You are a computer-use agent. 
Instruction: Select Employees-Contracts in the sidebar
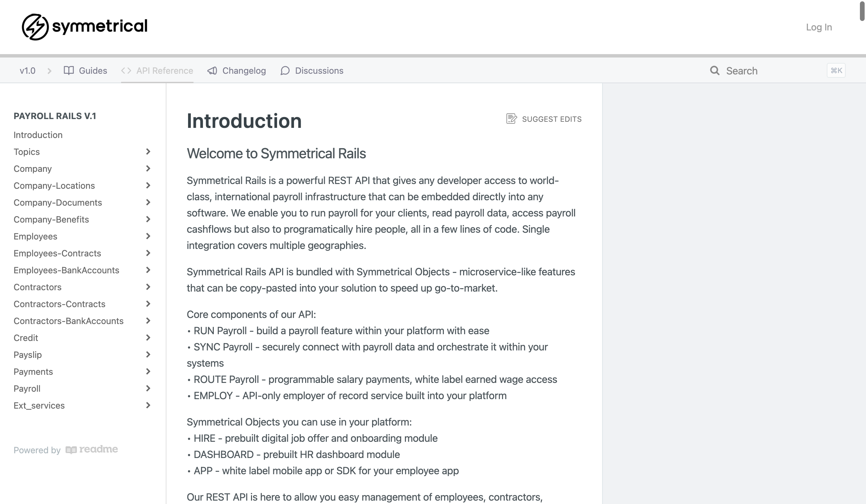(x=58, y=253)
